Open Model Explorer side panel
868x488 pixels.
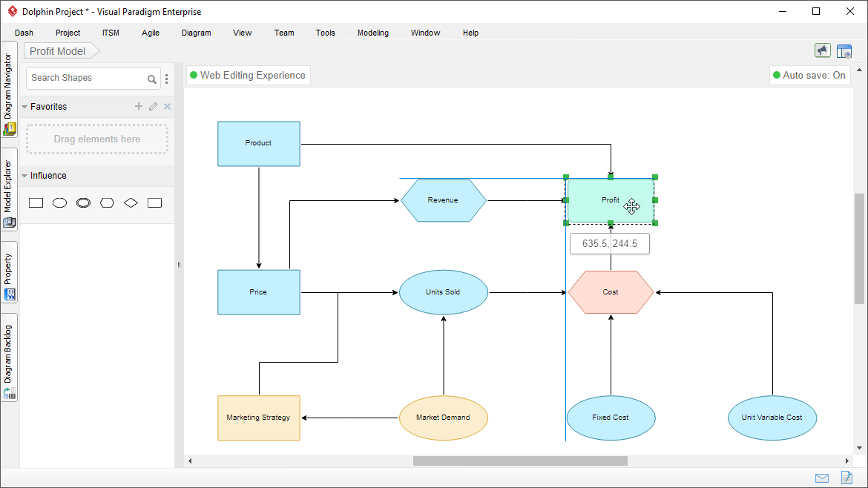[x=9, y=190]
